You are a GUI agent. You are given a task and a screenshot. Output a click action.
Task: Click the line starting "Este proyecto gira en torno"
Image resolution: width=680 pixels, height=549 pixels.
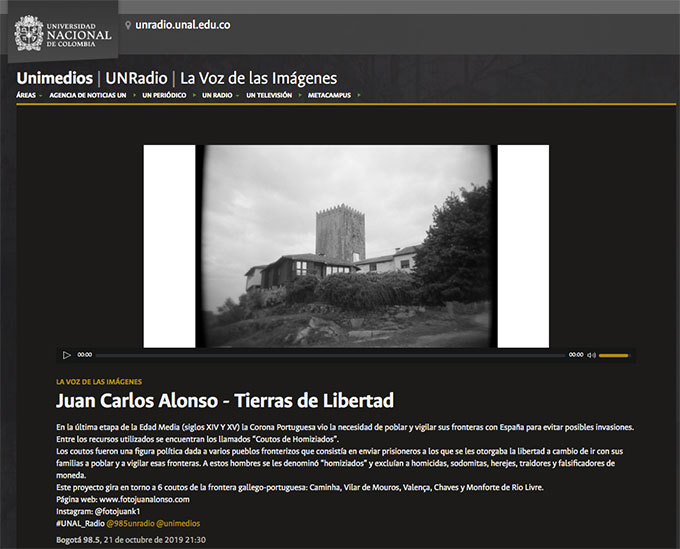point(300,487)
